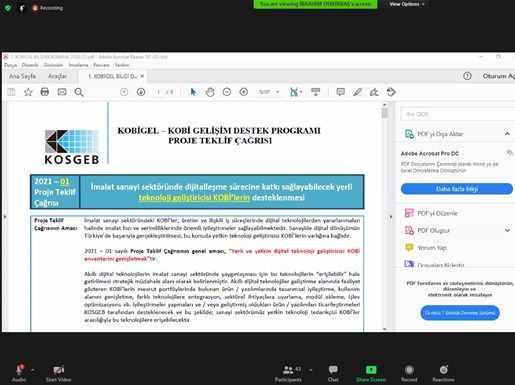Screen dimensions: 515x385
Task: Switch to the Ana Sayfa tab
Action: coord(22,76)
